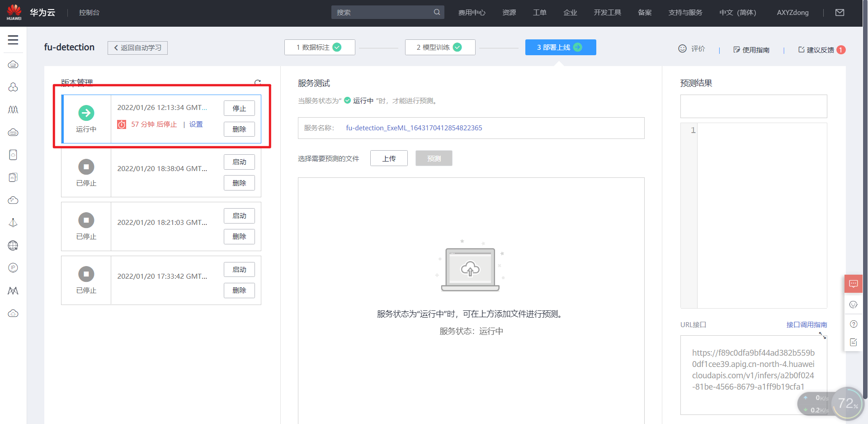Open 开发工具 in the top bar
868x424 pixels.
click(x=607, y=13)
